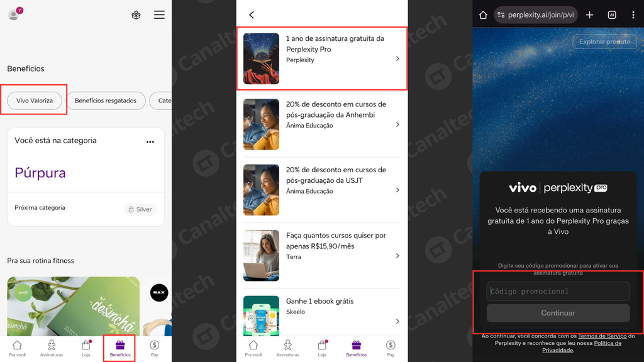Image resolution: width=644 pixels, height=362 pixels.
Task: Open Pra você tab in left screen
Action: click(17, 348)
